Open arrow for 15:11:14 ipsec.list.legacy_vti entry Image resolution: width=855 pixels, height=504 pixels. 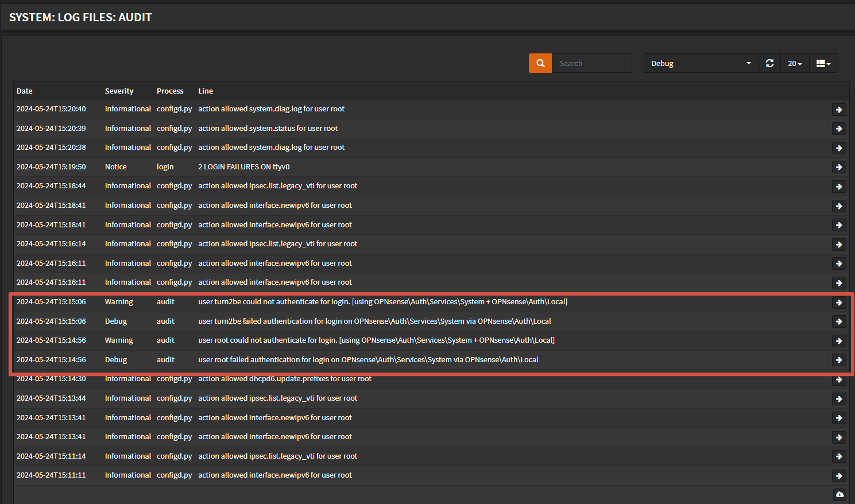click(839, 456)
